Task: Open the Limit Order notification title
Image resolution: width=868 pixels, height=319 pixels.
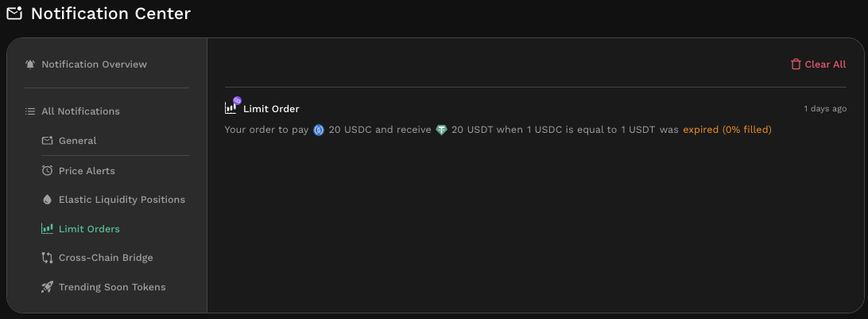Action: click(x=271, y=109)
